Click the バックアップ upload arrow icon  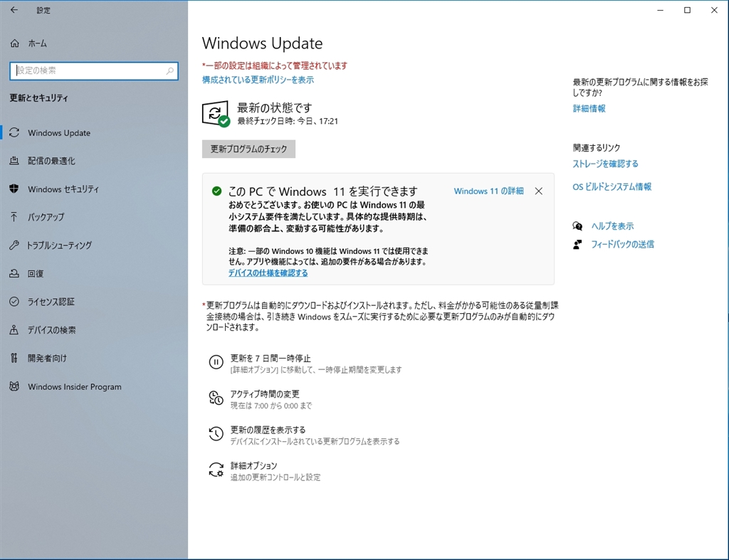tap(14, 217)
